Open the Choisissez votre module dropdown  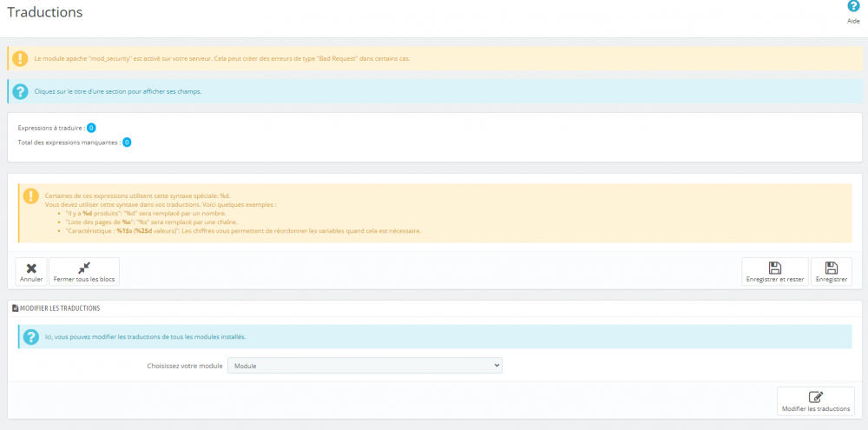365,366
